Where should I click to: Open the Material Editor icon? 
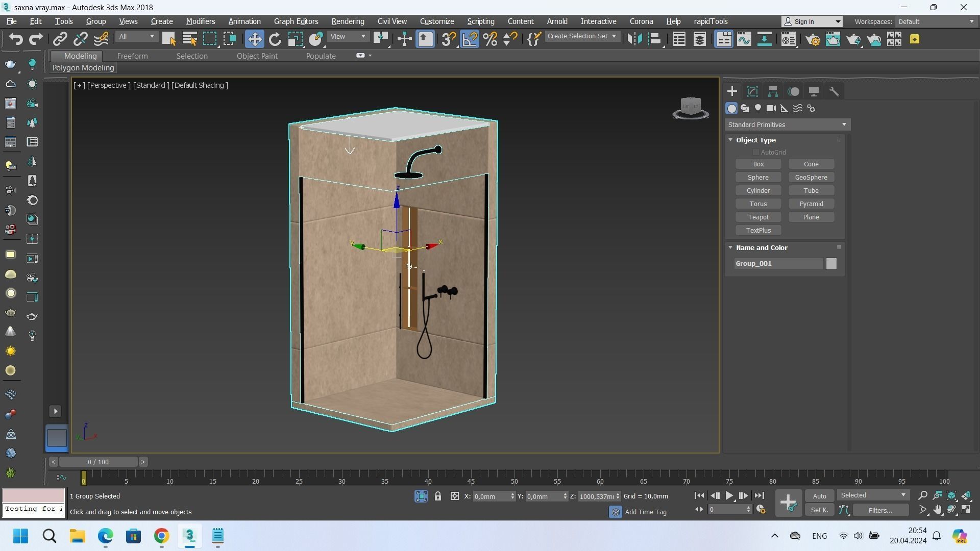tap(789, 39)
